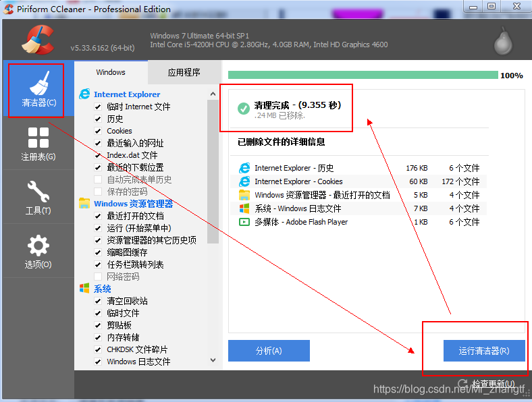532x402 pixels.
Task: Click the Windows flag icon in the 日志文件 result row
Action: point(244,208)
